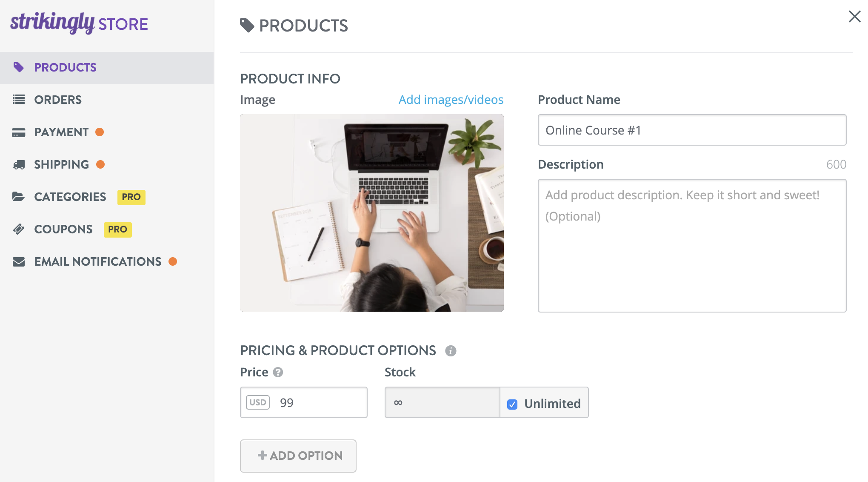Viewport: 868px width, 482px height.
Task: Click the Shipping truck icon
Action: tap(18, 165)
